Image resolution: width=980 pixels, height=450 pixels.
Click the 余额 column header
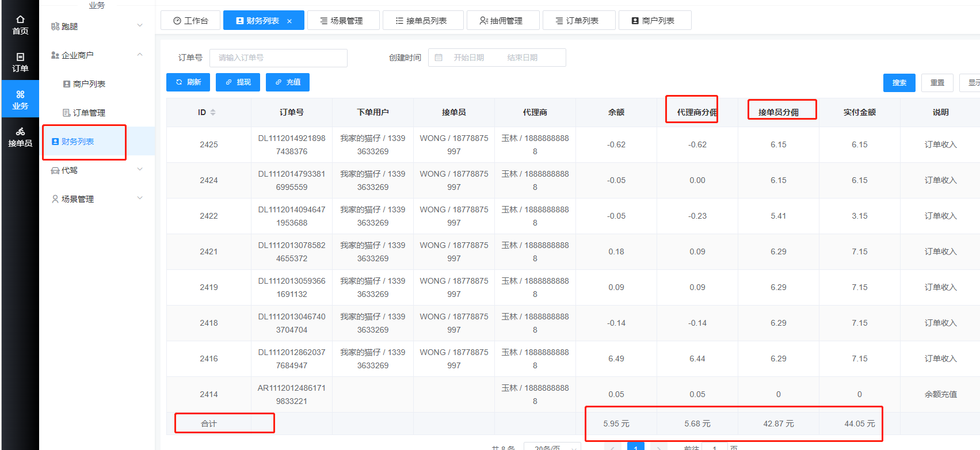(x=616, y=112)
